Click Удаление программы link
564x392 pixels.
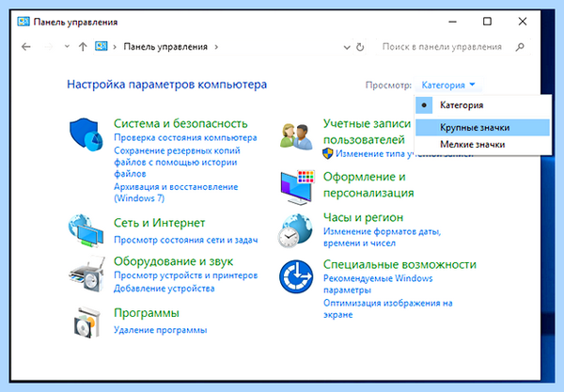pyautogui.click(x=161, y=330)
